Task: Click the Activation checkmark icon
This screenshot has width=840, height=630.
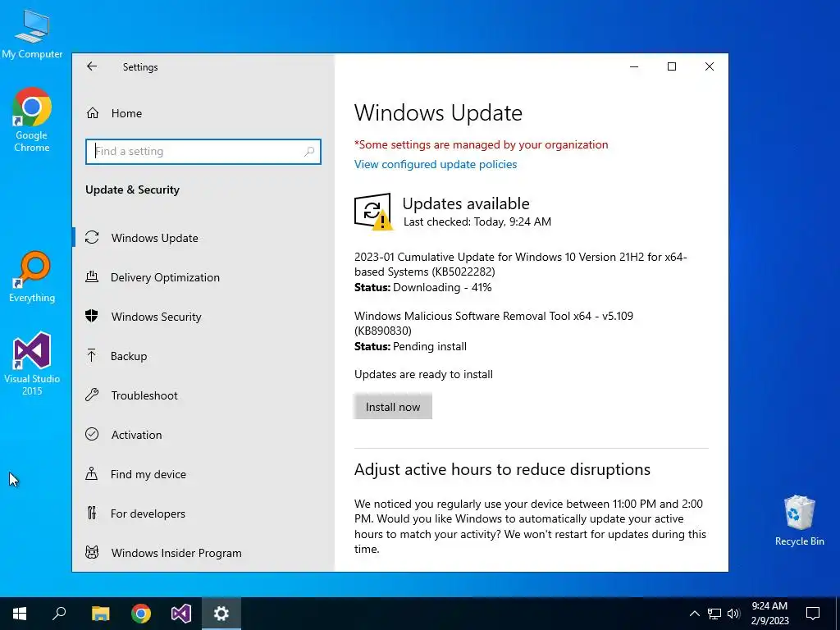Action: 92,434
